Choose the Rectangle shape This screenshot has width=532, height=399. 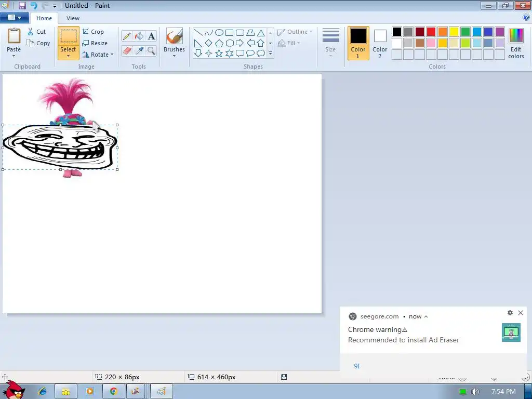[229, 33]
